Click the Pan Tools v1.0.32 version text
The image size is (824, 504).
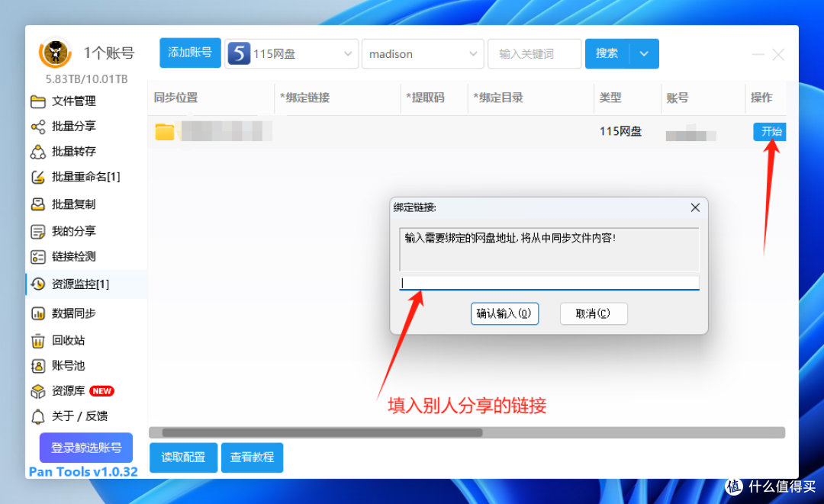pos(83,471)
